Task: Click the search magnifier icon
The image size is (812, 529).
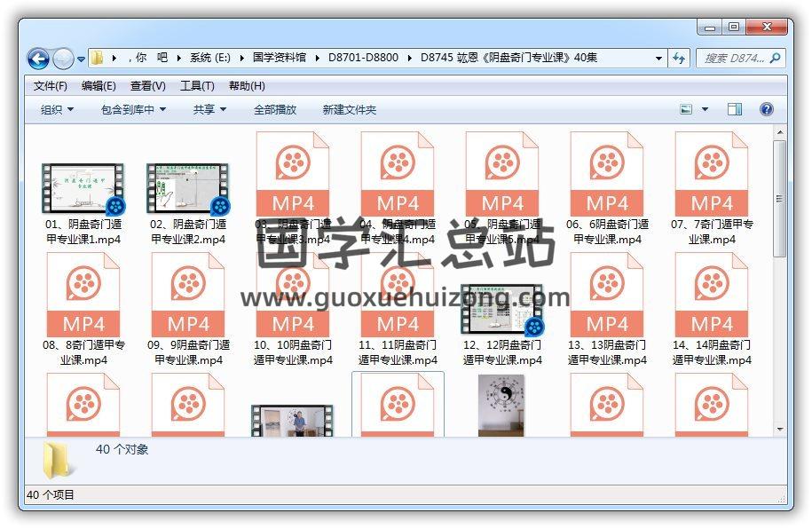Action: pyautogui.click(x=775, y=58)
